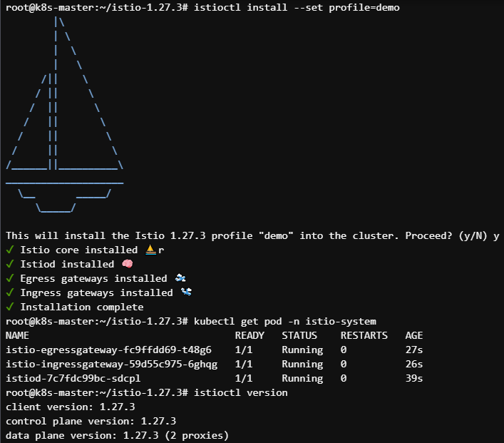Viewport: 504px width, 443px height.
Task: Click the text 'Installation complete'
Action: point(82,307)
